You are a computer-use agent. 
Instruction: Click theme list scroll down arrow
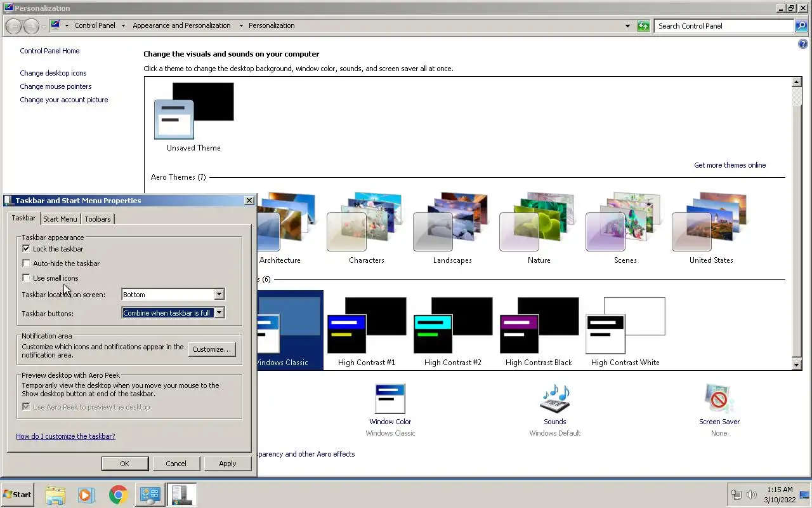click(797, 365)
